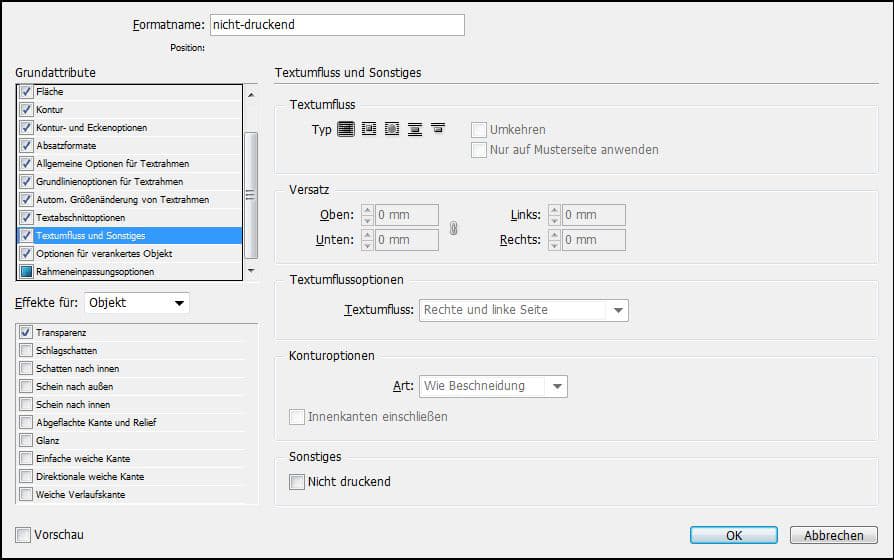Select the no text wrap icon
Viewport: 894px width, 560px height.
point(346,130)
